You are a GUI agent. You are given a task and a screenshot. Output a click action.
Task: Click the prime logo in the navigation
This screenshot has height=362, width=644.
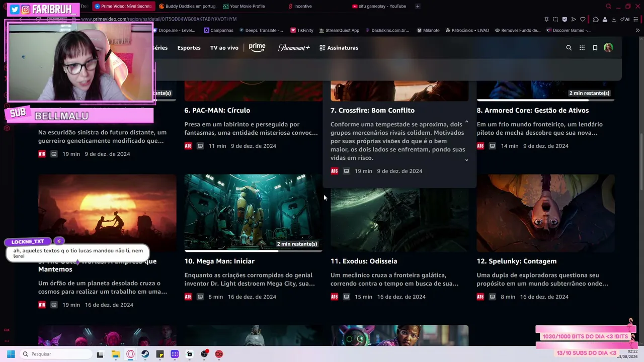257,47
